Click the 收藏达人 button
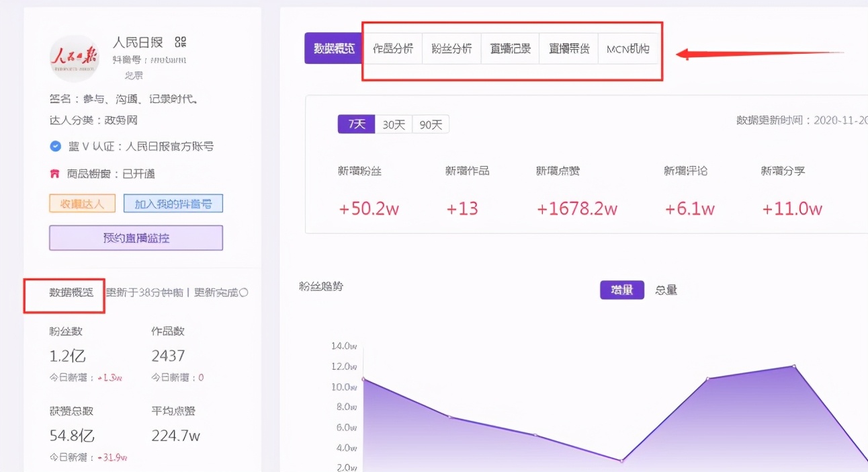 click(x=82, y=204)
